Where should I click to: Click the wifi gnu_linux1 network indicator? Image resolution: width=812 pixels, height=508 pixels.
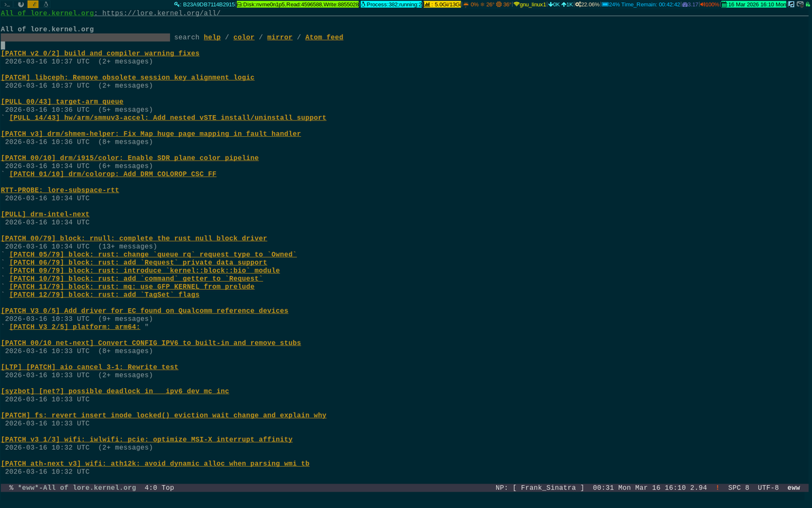530,4
